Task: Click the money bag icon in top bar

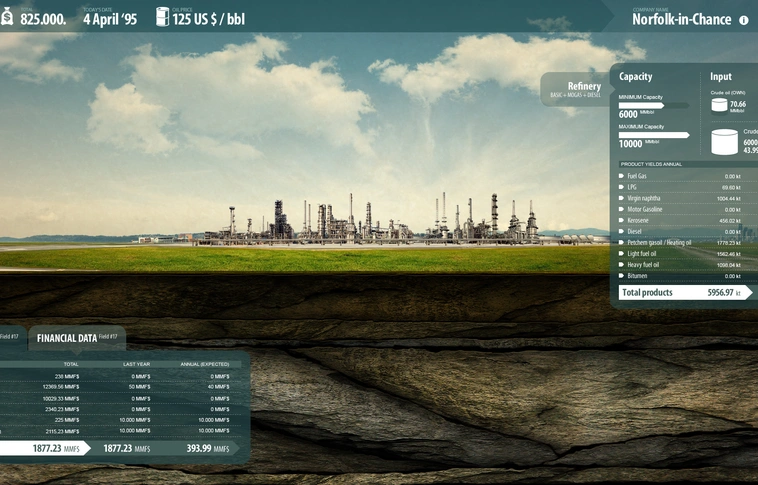Action: coord(7,17)
